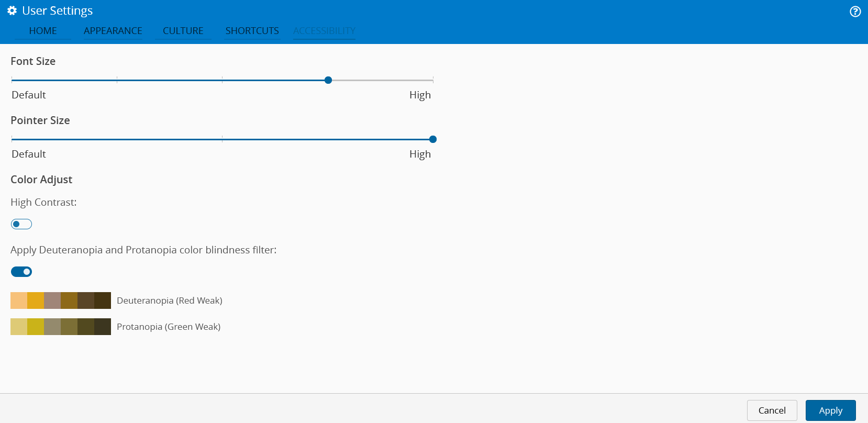Disable the color blindness filter toggle
The image size is (868, 423).
point(21,272)
